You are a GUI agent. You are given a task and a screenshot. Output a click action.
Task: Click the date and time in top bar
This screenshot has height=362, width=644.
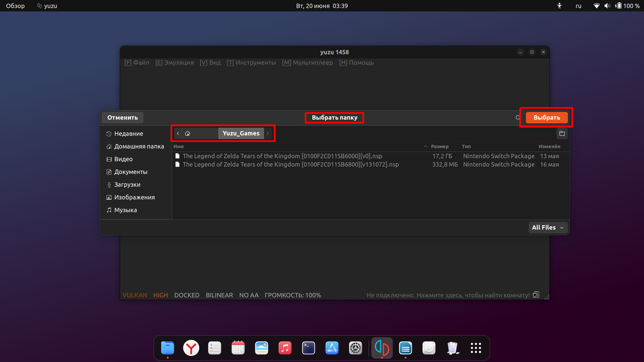[x=322, y=6]
